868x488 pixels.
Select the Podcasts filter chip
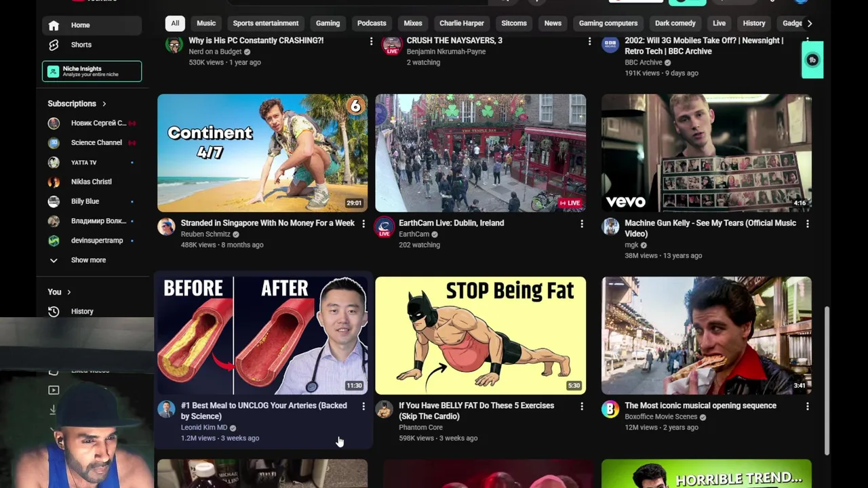[x=372, y=23]
